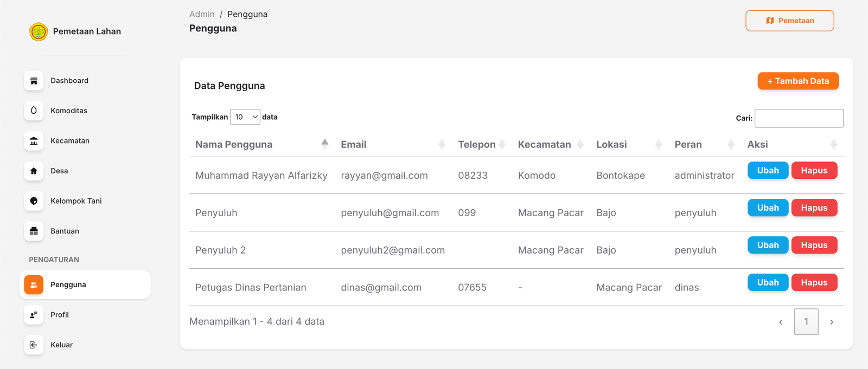Open the Tampilkan entries count dropdown
Image resolution: width=868 pixels, height=369 pixels.
coord(245,117)
